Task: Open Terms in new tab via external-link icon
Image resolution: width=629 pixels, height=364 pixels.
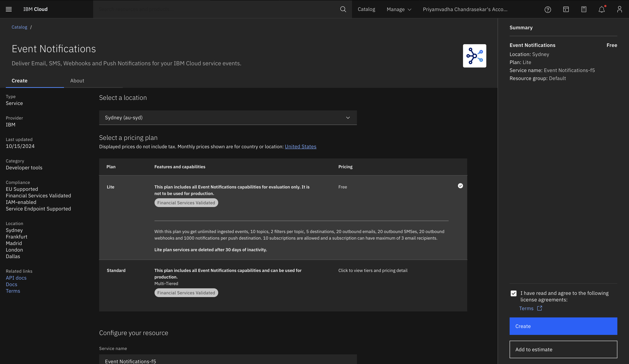Action: 540,308
